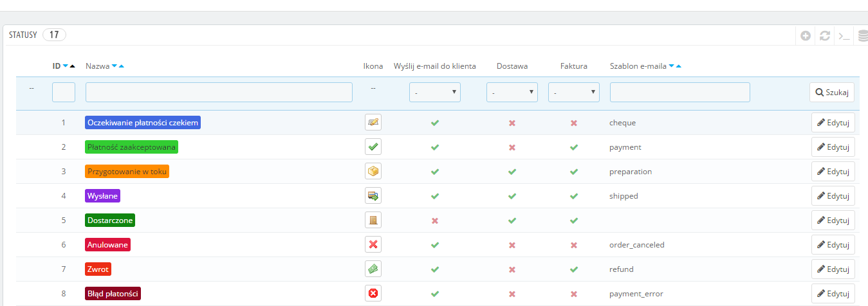Select the orange Przygotowanie w toku label

127,172
